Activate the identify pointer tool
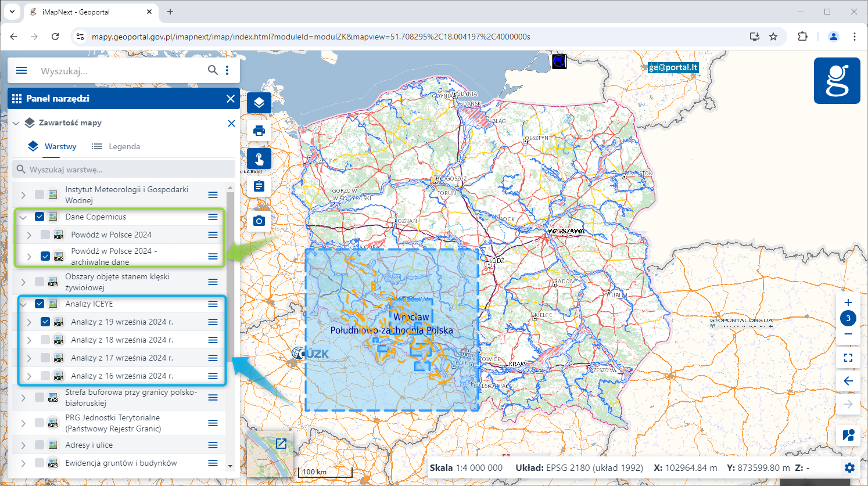The height and width of the screenshot is (486, 868). tap(259, 159)
